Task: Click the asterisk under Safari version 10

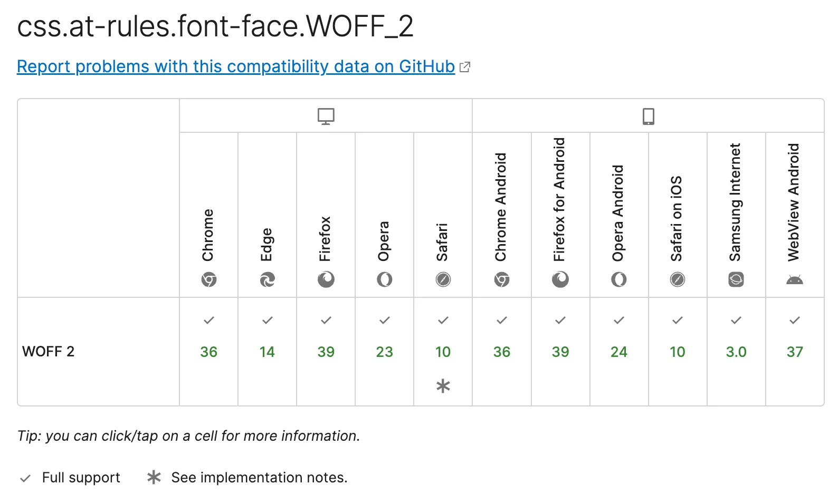Action: 443,386
